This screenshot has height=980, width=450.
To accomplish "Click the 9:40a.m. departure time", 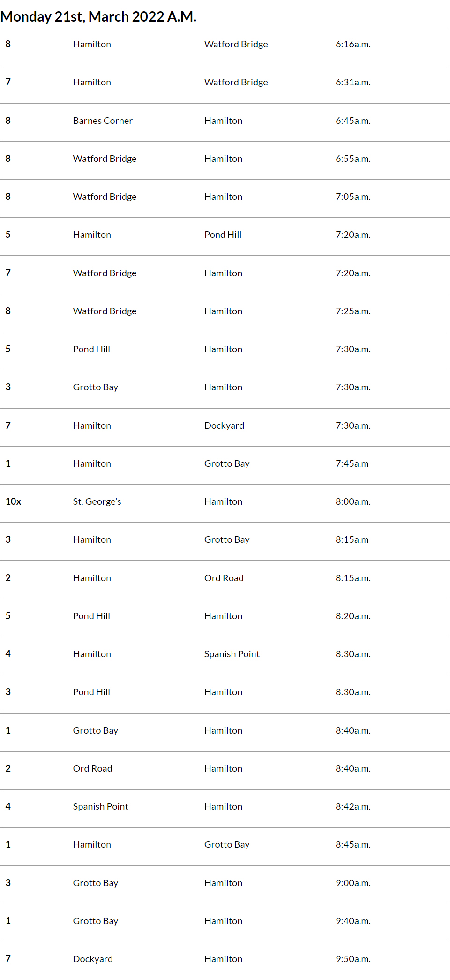I will 353,921.
